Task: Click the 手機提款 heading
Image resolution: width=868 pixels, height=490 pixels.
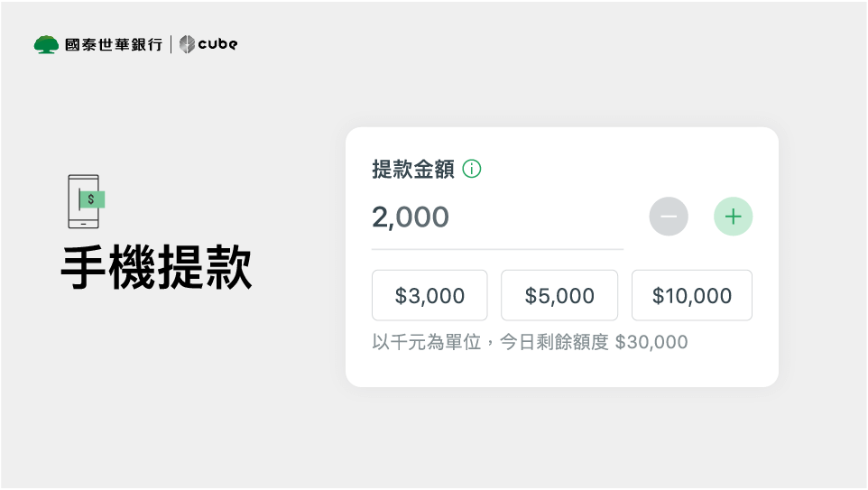Action: click(156, 268)
